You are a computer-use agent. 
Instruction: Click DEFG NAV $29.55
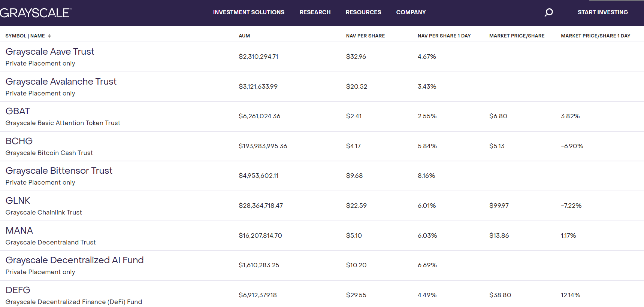(x=356, y=295)
